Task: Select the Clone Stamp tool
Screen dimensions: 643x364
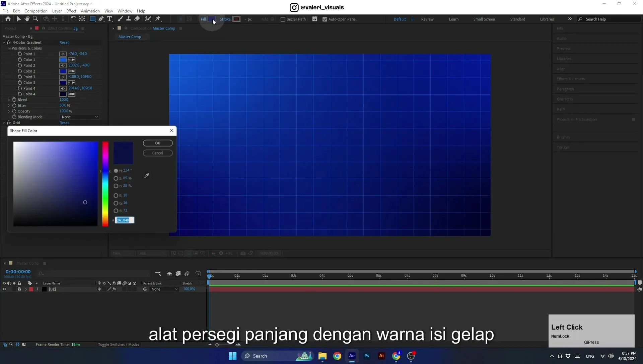Action: coord(129,19)
